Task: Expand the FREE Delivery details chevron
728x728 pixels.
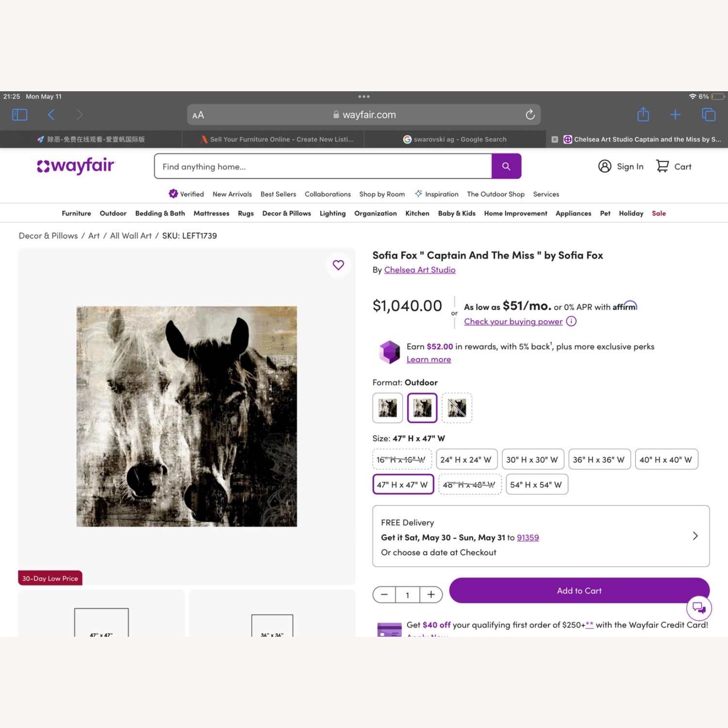Action: click(695, 536)
